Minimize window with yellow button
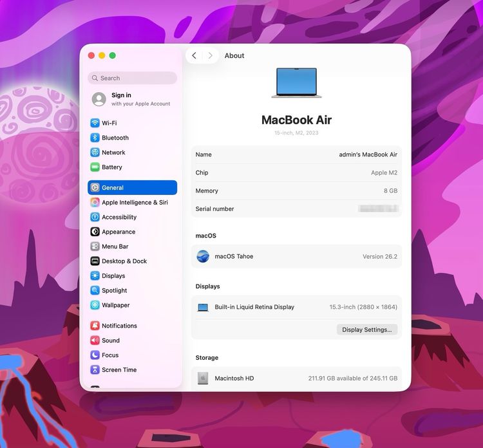The width and height of the screenshot is (483, 448). tap(102, 55)
